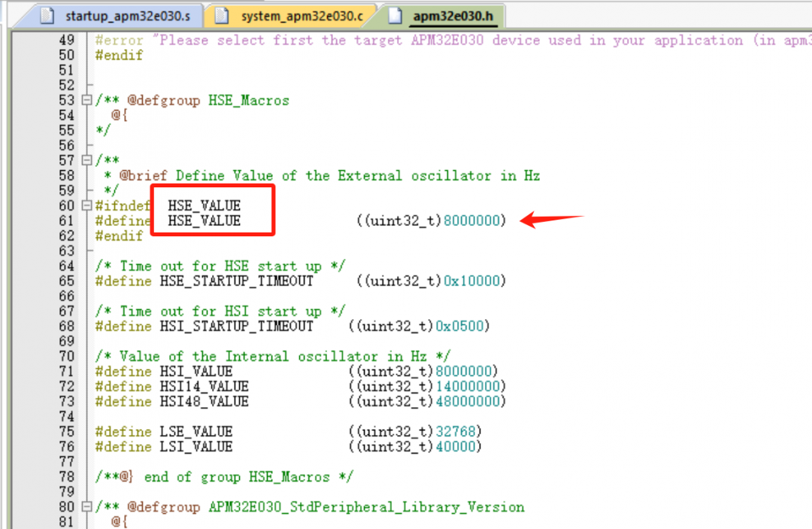Image resolution: width=812 pixels, height=529 pixels.
Task: Click the LSI_VALUE macro name
Action: pyautogui.click(x=195, y=447)
